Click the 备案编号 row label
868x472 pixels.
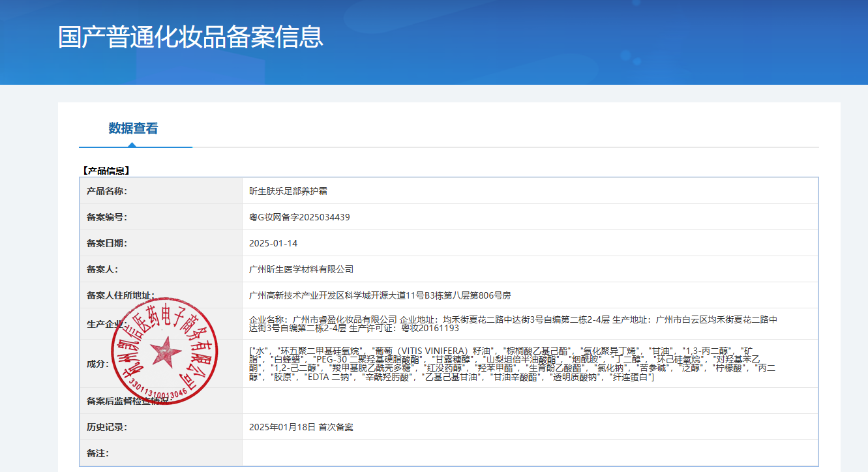click(x=107, y=217)
